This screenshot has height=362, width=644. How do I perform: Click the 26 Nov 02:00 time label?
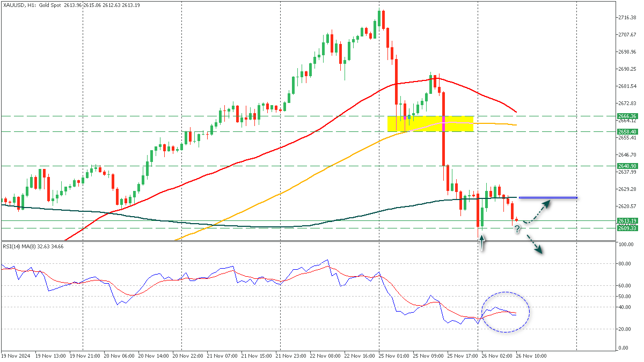[x=497, y=356]
